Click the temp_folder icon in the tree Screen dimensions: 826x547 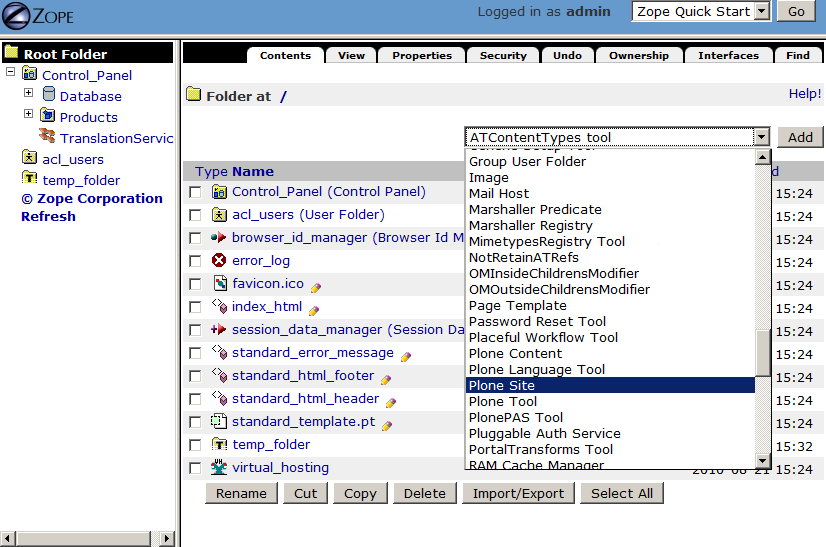click(x=30, y=178)
